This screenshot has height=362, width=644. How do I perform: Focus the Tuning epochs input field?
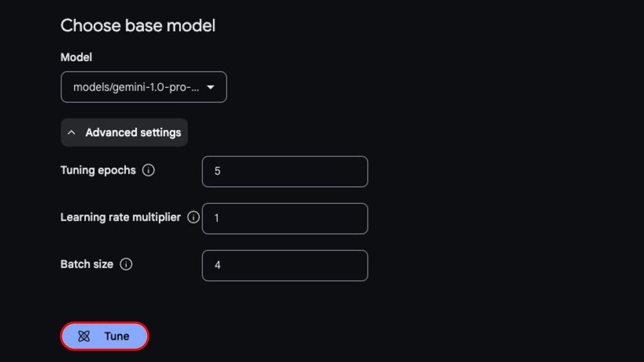[285, 172]
